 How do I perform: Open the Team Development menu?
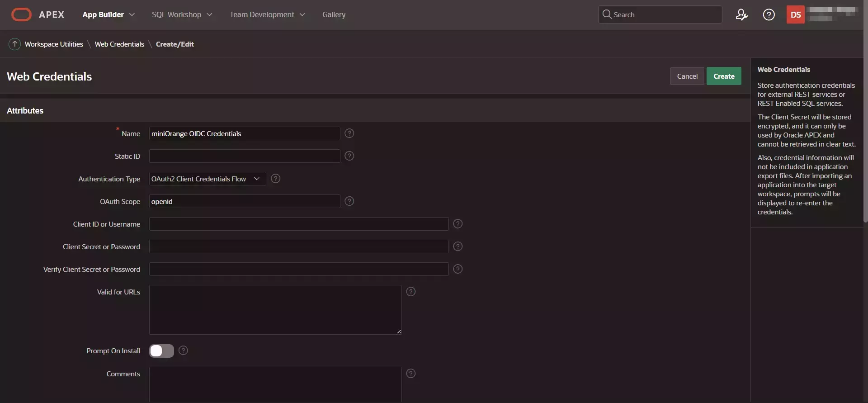pyautogui.click(x=262, y=14)
